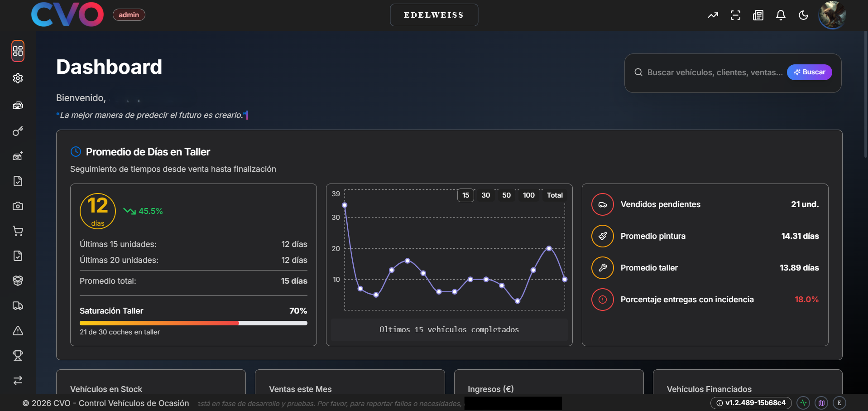This screenshot has height=411, width=868.
Task: Toggle dark mode with the moon icon
Action: click(x=803, y=15)
